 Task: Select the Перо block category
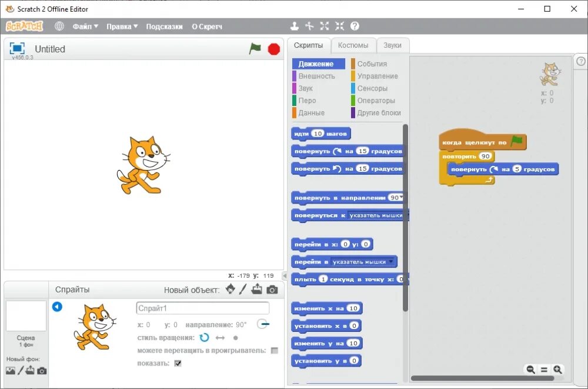coord(304,101)
